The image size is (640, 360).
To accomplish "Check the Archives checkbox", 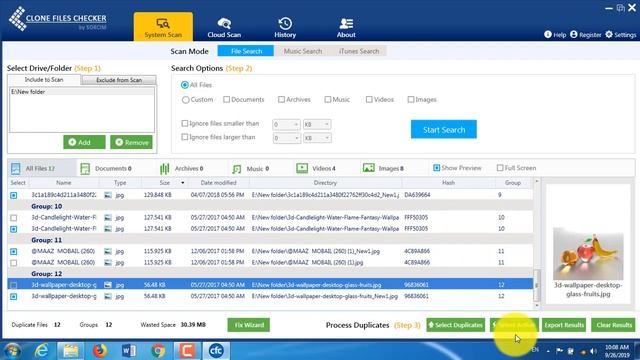I will point(281,99).
